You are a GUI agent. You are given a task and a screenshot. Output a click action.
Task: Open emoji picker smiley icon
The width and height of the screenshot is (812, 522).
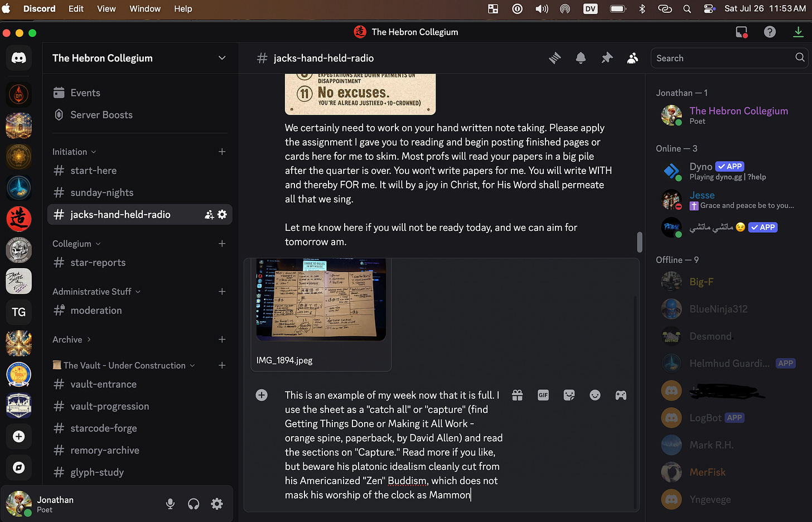[x=595, y=395]
